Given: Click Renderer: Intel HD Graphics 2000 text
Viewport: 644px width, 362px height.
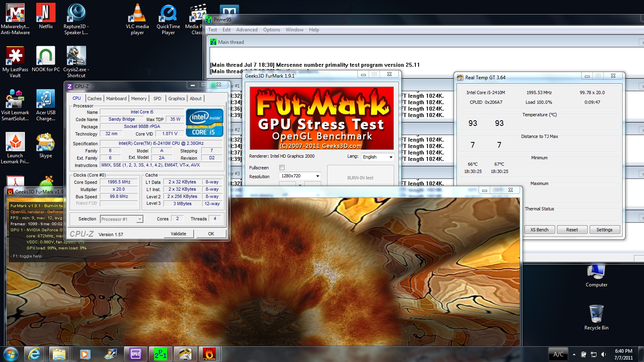Looking at the screenshot, I should (282, 156).
